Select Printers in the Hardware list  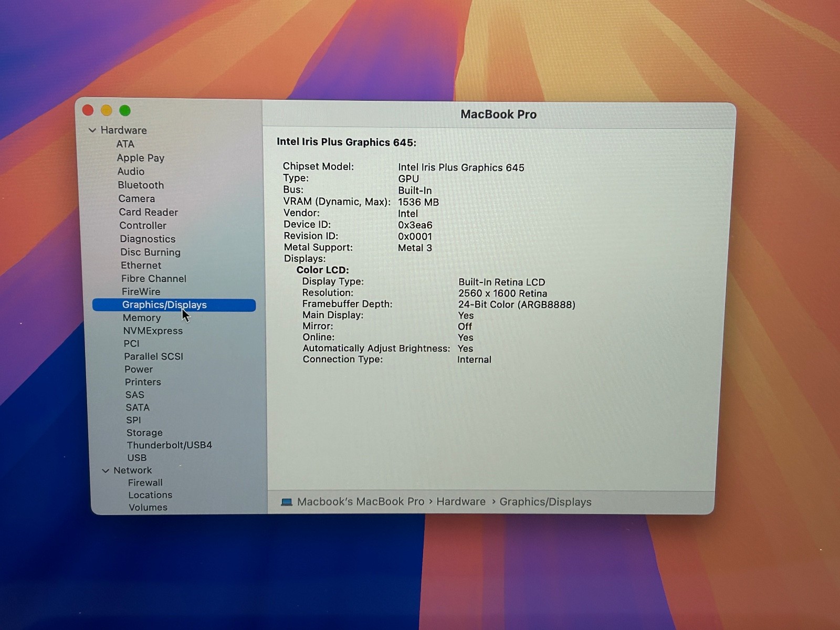point(143,382)
